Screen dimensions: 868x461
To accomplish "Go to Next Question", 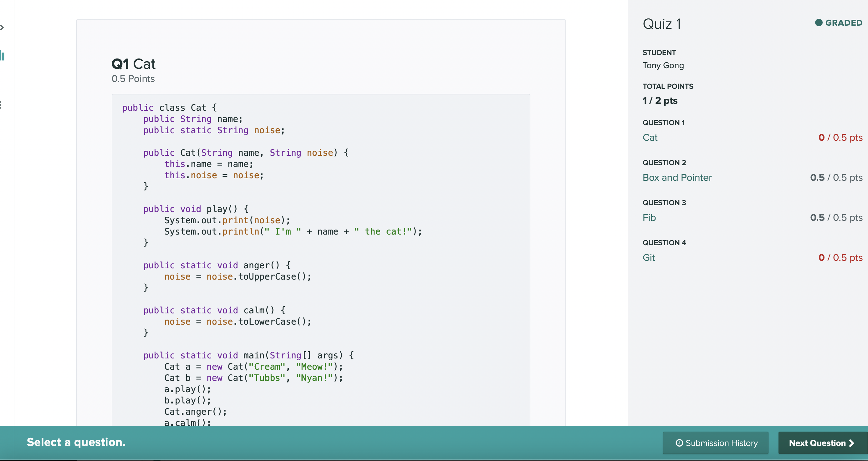I will 821,443.
